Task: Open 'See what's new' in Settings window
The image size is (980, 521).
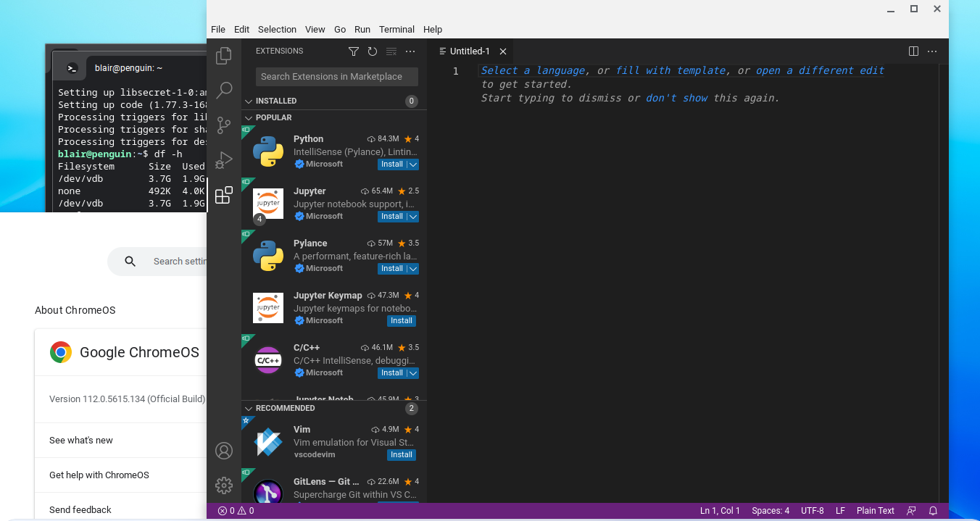Action: coord(81,441)
